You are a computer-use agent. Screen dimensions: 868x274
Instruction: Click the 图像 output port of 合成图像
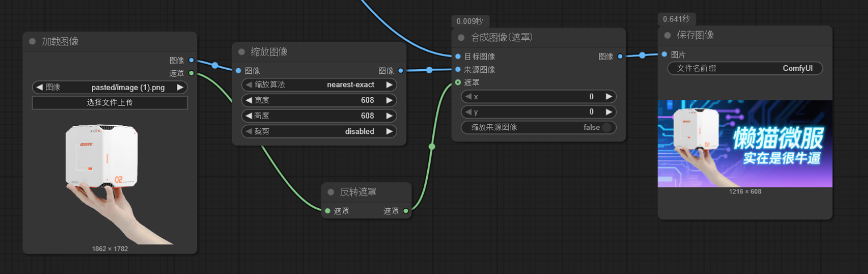pos(620,56)
